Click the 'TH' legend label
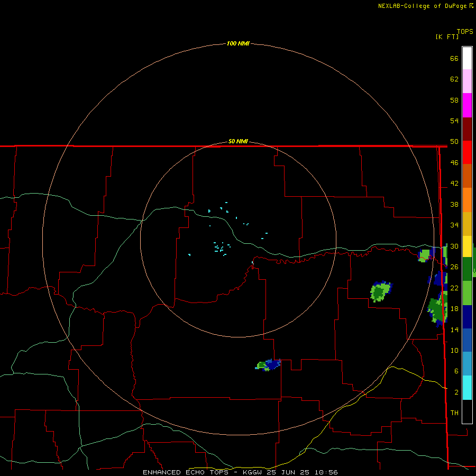Image resolution: width=476 pixels, height=476 pixels. click(x=454, y=413)
